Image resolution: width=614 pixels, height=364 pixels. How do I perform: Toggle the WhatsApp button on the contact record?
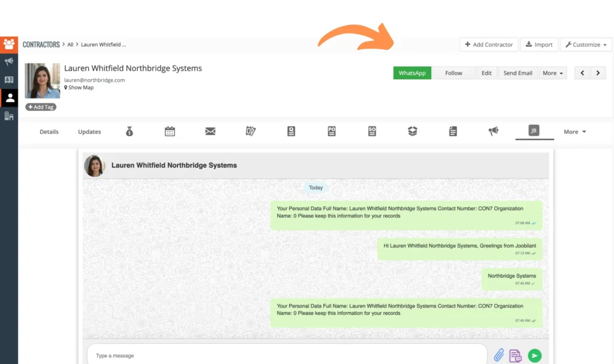[x=412, y=73]
